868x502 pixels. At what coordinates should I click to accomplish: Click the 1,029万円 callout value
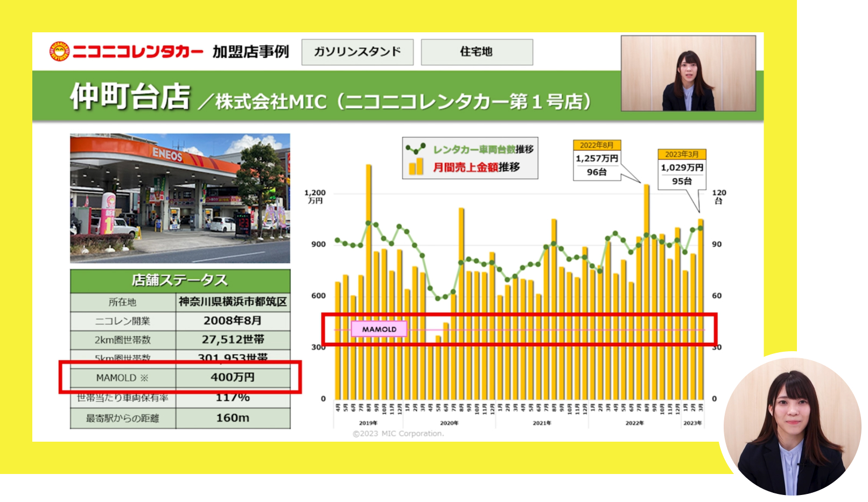coord(682,168)
